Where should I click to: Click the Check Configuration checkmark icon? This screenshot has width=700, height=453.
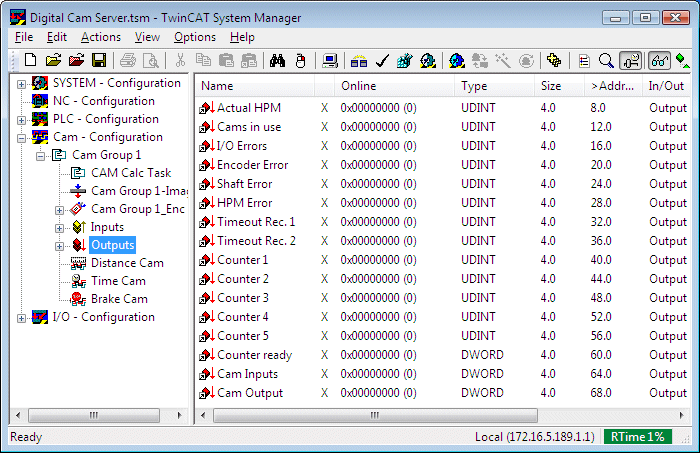pyautogui.click(x=382, y=60)
